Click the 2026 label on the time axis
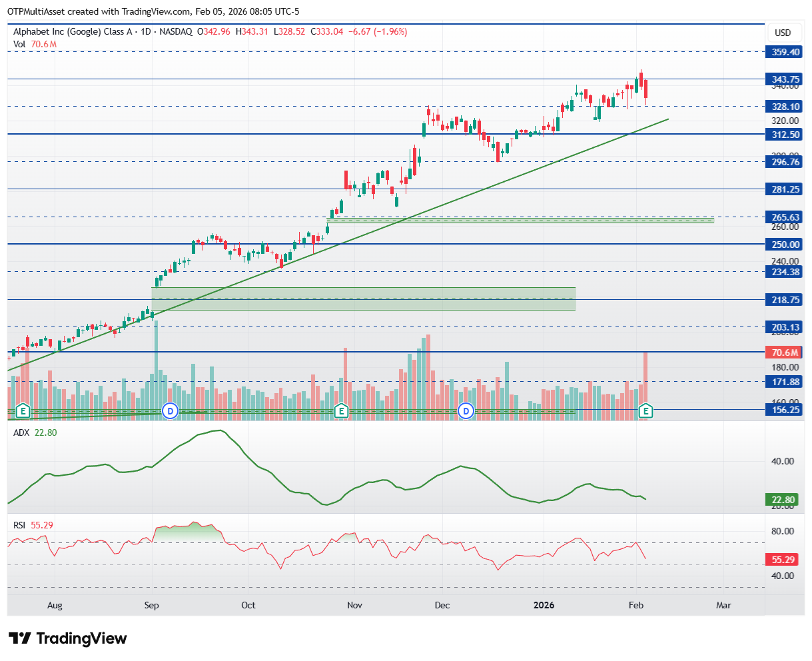The width and height of the screenshot is (812, 661). [544, 605]
